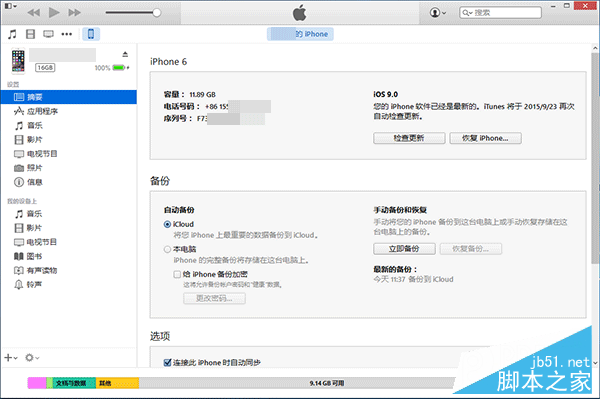Click 检查更新 check for update button

coord(409,138)
